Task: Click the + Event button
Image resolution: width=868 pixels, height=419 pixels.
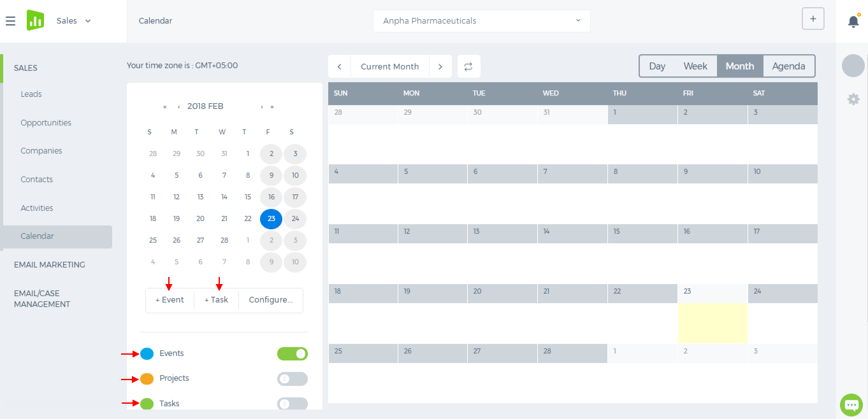Action: [170, 300]
